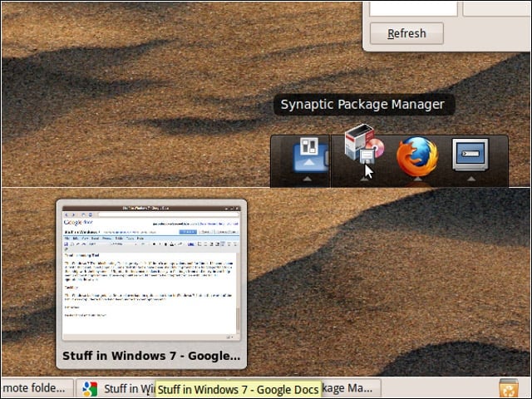Launch Firefox from the dock
Screen dimensions: 532x399
417,157
